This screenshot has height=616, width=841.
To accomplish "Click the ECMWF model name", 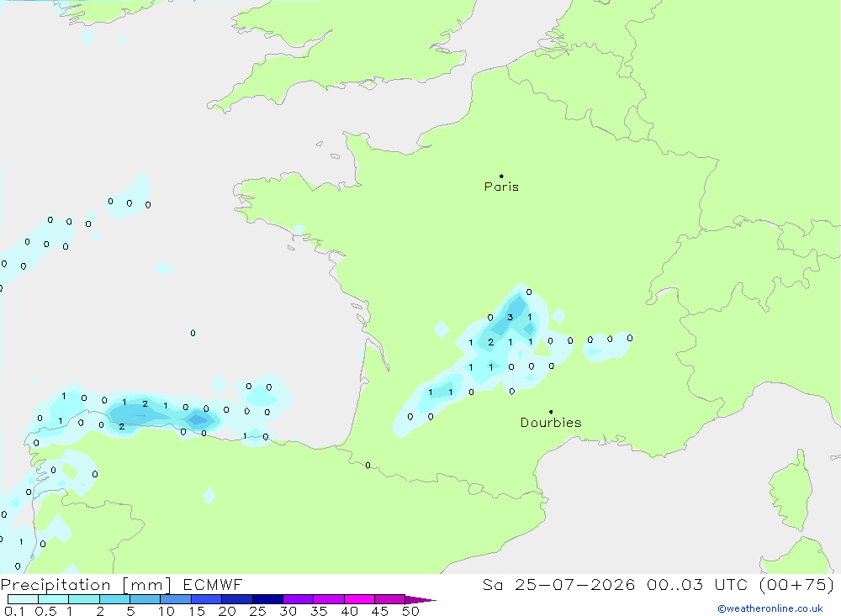I will [x=213, y=584].
